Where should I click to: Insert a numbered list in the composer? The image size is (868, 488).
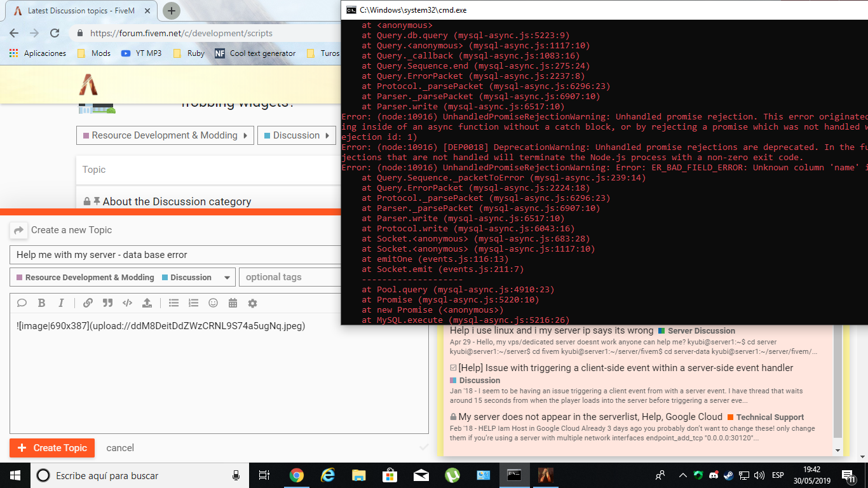coord(193,303)
